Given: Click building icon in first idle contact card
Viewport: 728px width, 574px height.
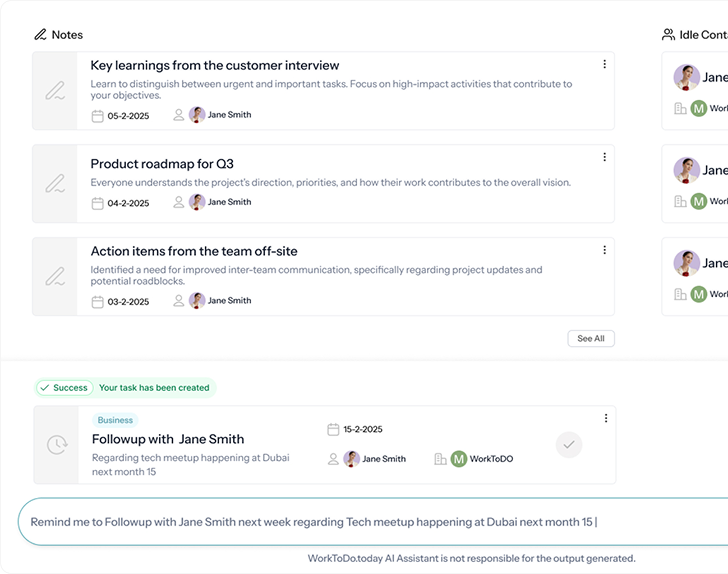Looking at the screenshot, I should (x=680, y=108).
